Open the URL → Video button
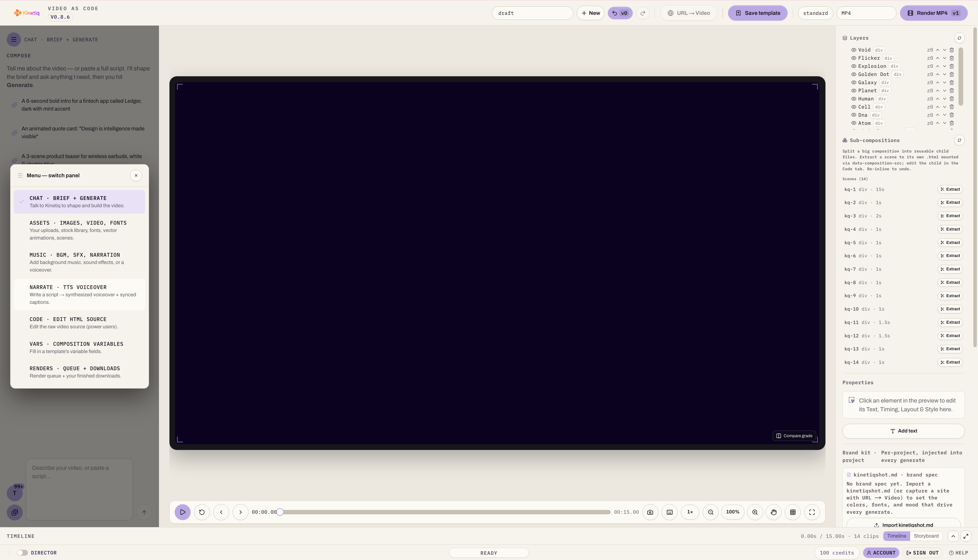The image size is (978, 560). (688, 13)
